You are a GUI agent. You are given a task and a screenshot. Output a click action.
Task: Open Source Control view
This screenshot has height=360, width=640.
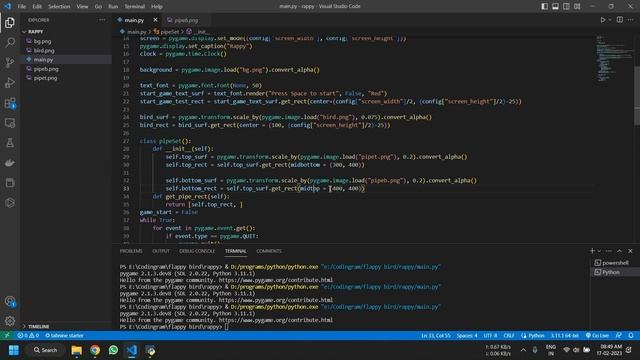click(x=10, y=62)
